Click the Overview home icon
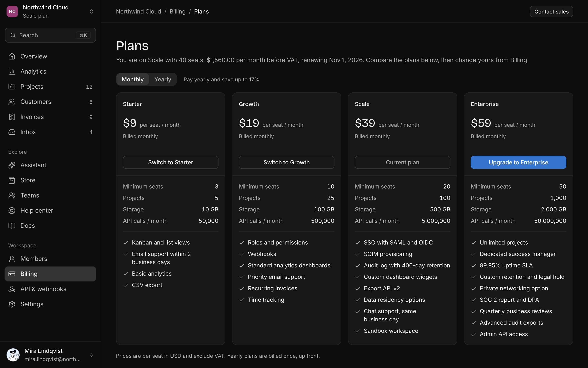 (x=12, y=56)
